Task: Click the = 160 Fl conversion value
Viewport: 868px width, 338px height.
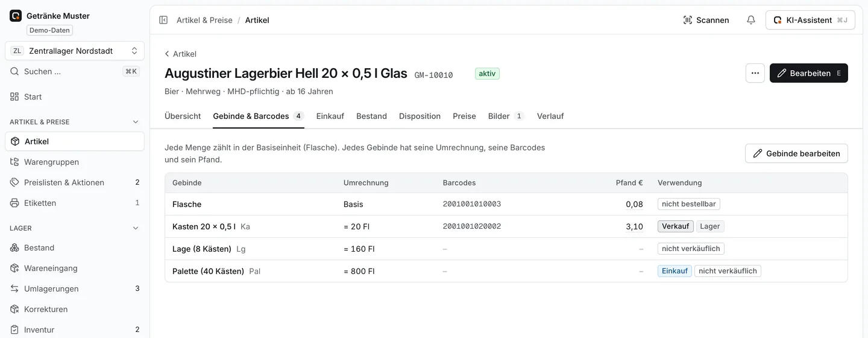Action: [x=359, y=249]
